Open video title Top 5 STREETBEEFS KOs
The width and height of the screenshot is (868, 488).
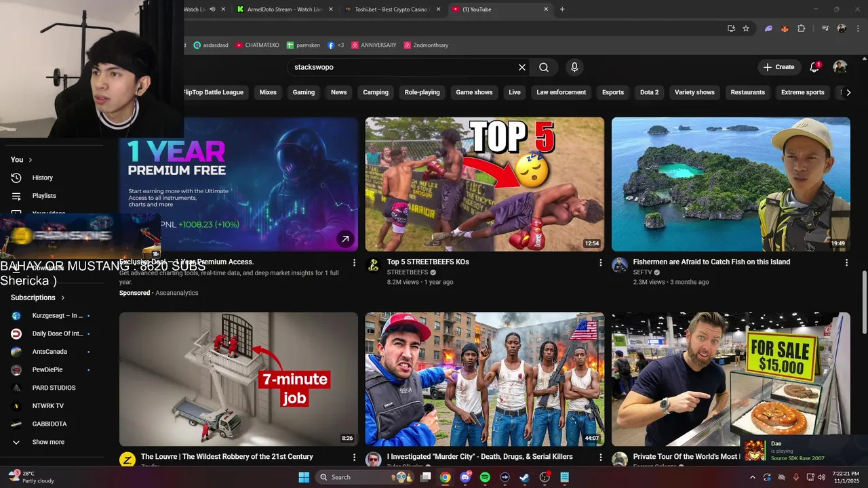point(428,262)
